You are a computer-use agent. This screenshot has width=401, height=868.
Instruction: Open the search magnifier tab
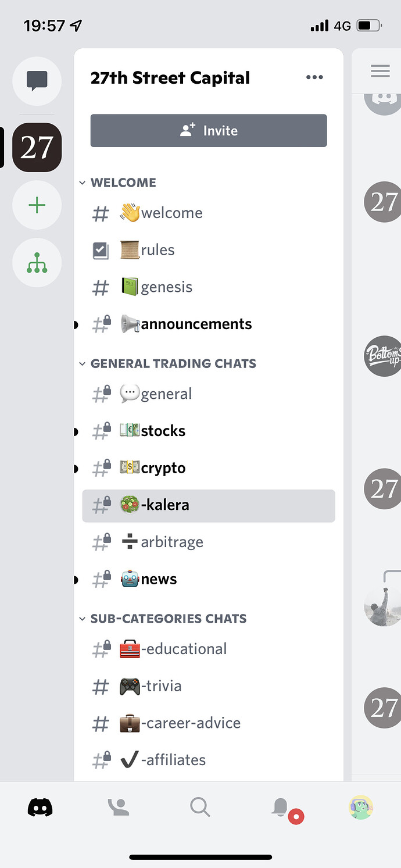(x=200, y=807)
